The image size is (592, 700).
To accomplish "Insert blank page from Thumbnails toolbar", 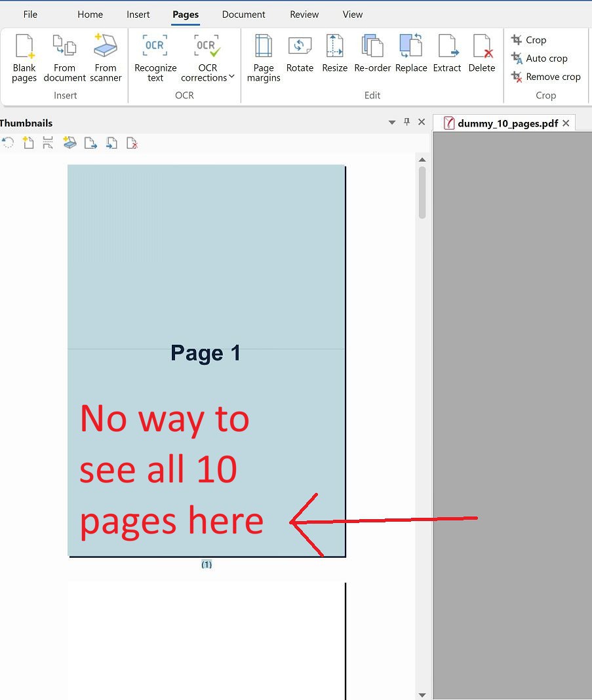I will 28,143.
